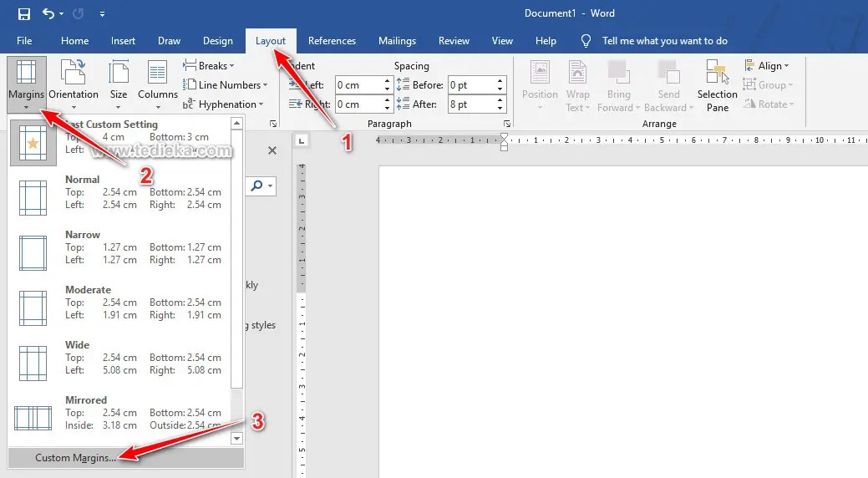Open Customize Quick Access Toolbar dropdown
This screenshot has width=868, height=478.
tap(103, 14)
